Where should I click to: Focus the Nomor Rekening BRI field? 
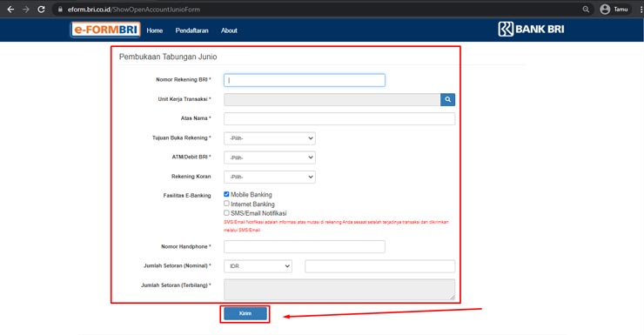coord(305,80)
